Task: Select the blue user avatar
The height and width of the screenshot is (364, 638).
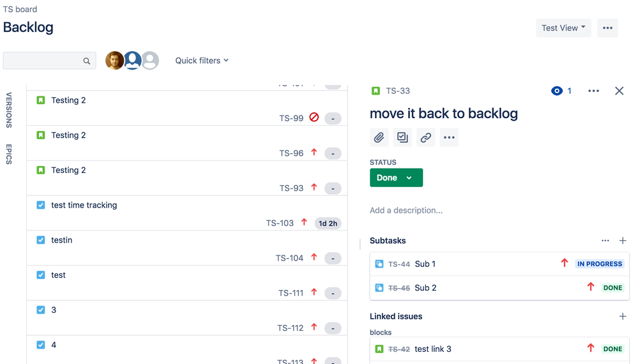Action: tap(133, 61)
